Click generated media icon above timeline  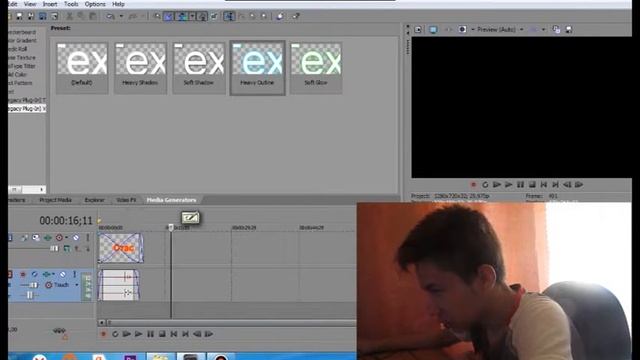(x=190, y=217)
